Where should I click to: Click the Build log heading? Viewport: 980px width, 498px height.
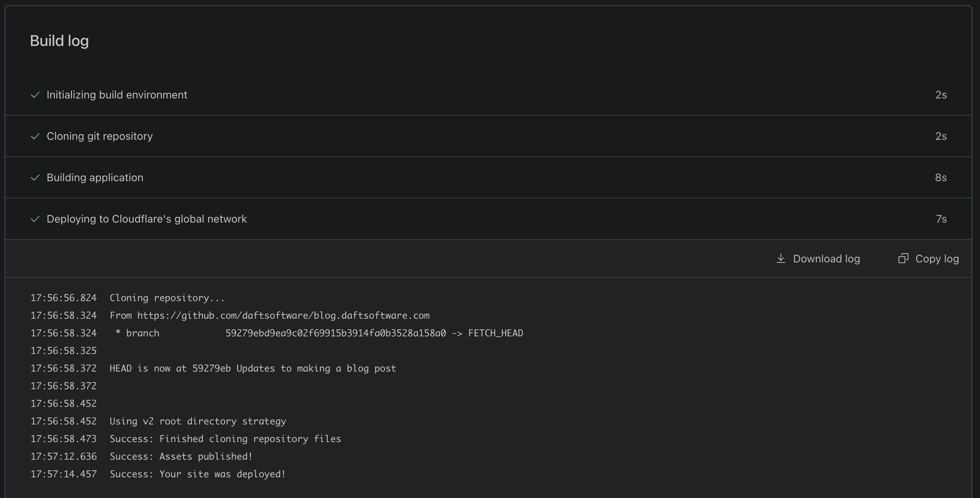(x=59, y=41)
